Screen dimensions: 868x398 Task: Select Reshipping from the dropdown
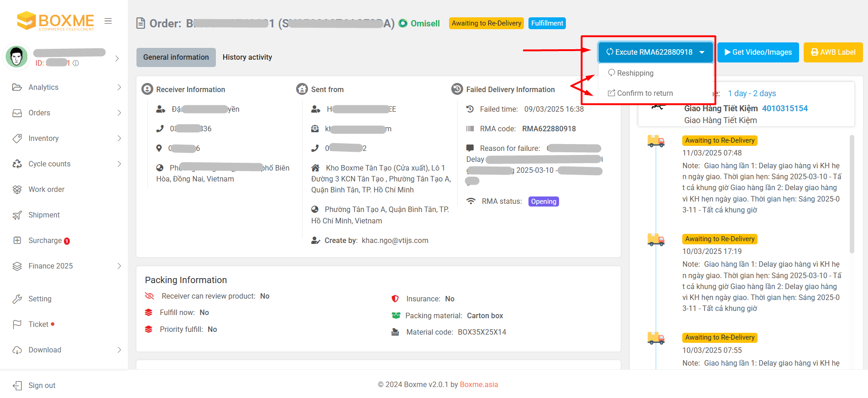[x=635, y=73]
